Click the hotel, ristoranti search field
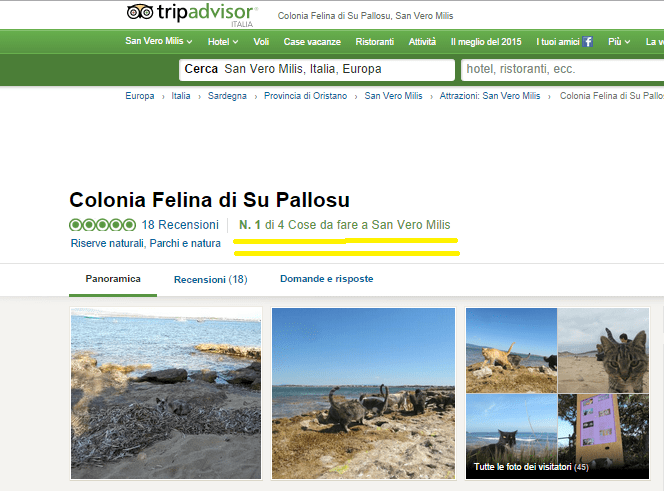 (x=560, y=69)
